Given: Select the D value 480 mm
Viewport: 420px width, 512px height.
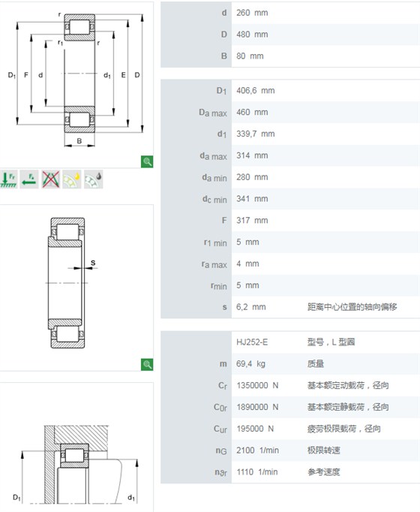Looking at the screenshot, I should [252, 35].
